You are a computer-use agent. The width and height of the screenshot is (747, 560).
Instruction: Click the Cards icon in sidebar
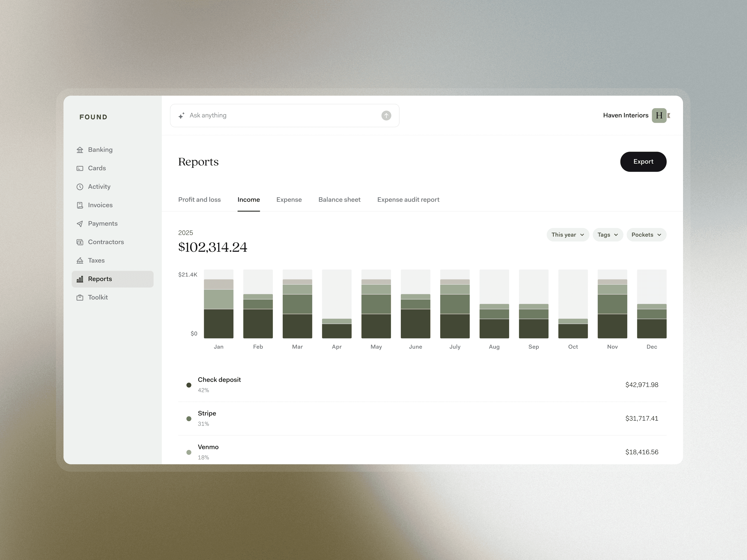pos(80,168)
